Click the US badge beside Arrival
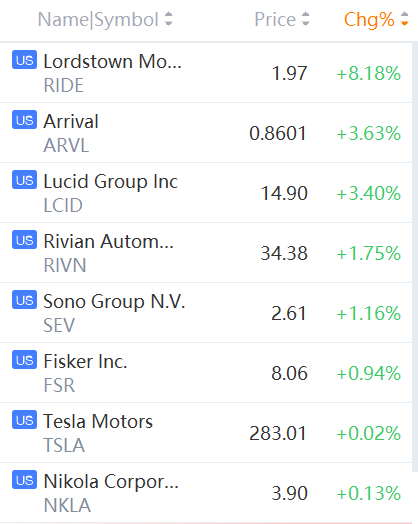Screen dimensions: 418x524 (x=24, y=120)
